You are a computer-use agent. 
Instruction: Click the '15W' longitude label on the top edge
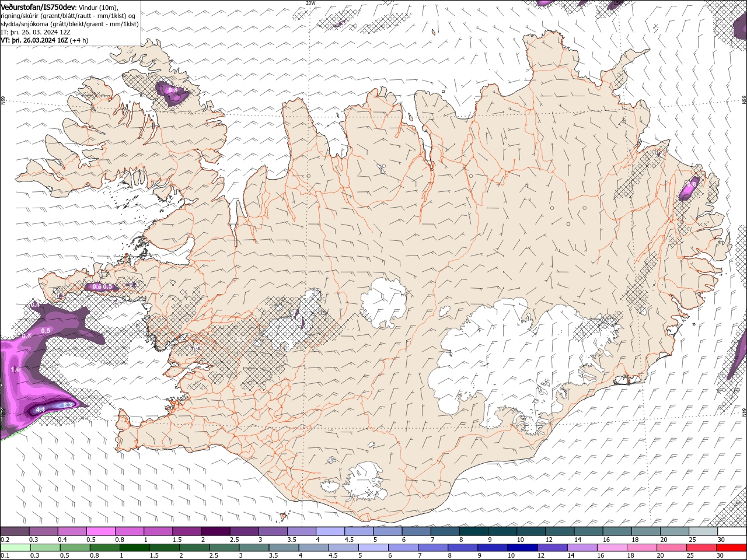point(617,3)
